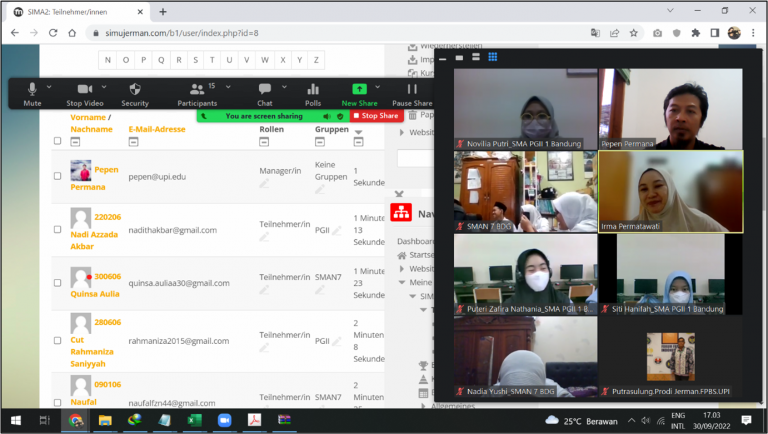Image resolution: width=768 pixels, height=434 pixels.
Task: Edit Nadi Azzada Akbar's role pencil icon
Action: (x=264, y=237)
